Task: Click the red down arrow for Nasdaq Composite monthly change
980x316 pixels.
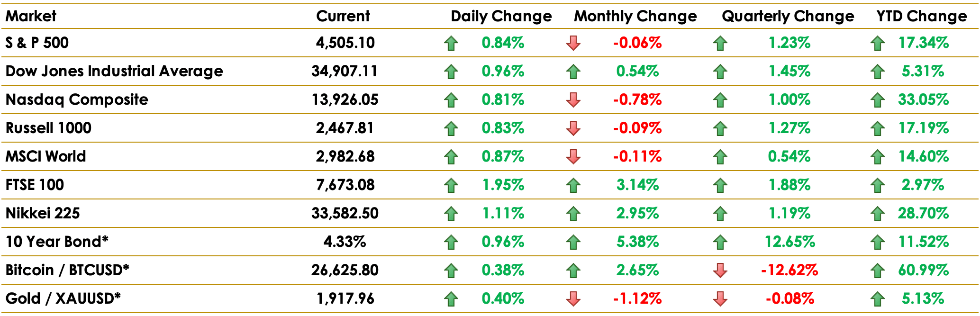Action: pos(573,100)
